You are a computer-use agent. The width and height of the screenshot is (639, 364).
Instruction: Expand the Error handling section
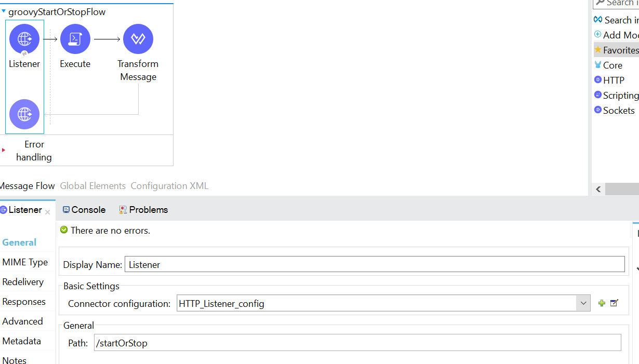(4, 151)
